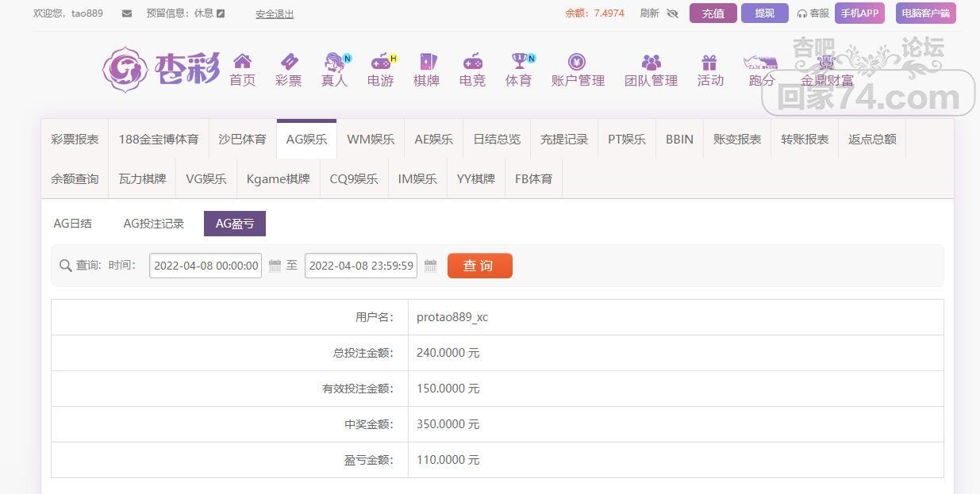Switch to the AG投注记录 sub-tab

154,224
